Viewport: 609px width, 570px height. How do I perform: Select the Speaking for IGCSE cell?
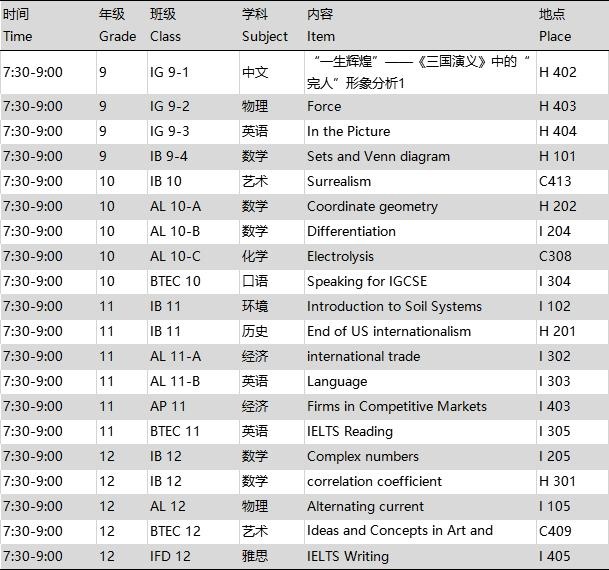point(367,281)
